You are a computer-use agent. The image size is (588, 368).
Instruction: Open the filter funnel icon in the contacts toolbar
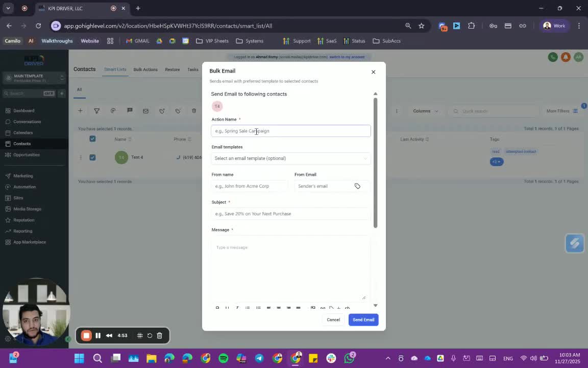[97, 111]
